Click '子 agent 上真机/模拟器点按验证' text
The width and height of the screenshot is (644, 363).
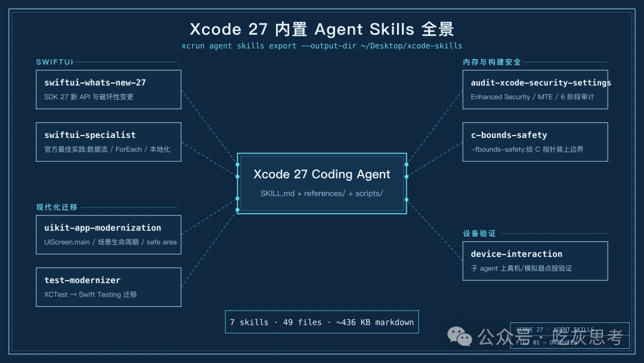tap(521, 269)
